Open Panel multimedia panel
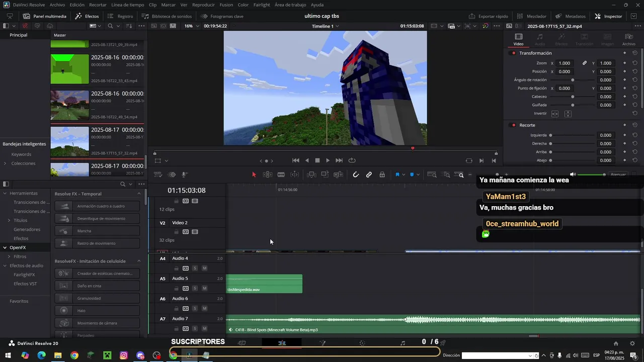 (x=45, y=16)
